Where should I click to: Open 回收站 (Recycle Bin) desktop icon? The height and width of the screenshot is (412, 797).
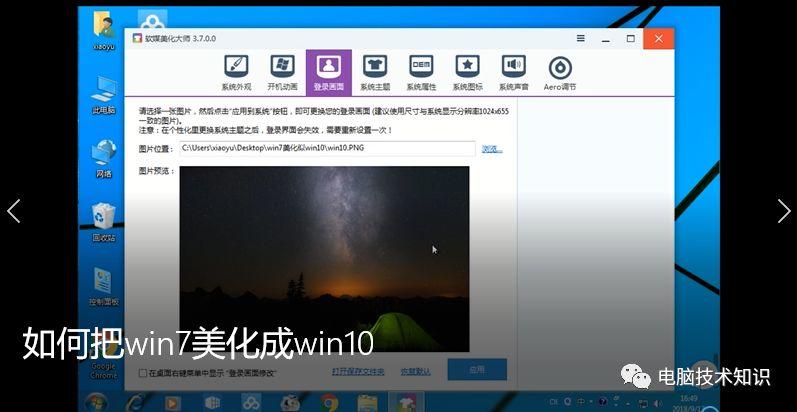pyautogui.click(x=104, y=223)
